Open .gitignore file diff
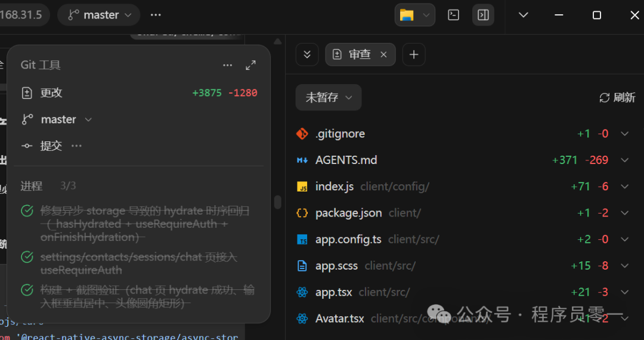Screen dimensions: 644x340 click(340, 134)
